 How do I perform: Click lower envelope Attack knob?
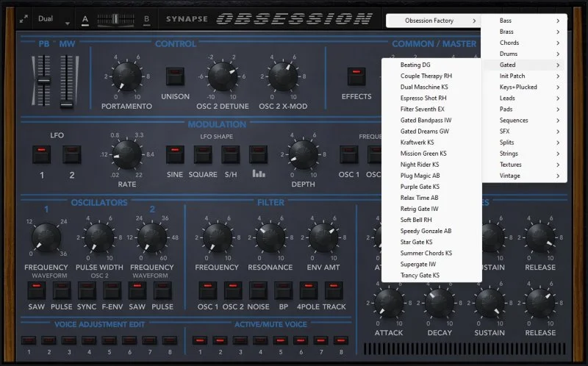[389, 303]
